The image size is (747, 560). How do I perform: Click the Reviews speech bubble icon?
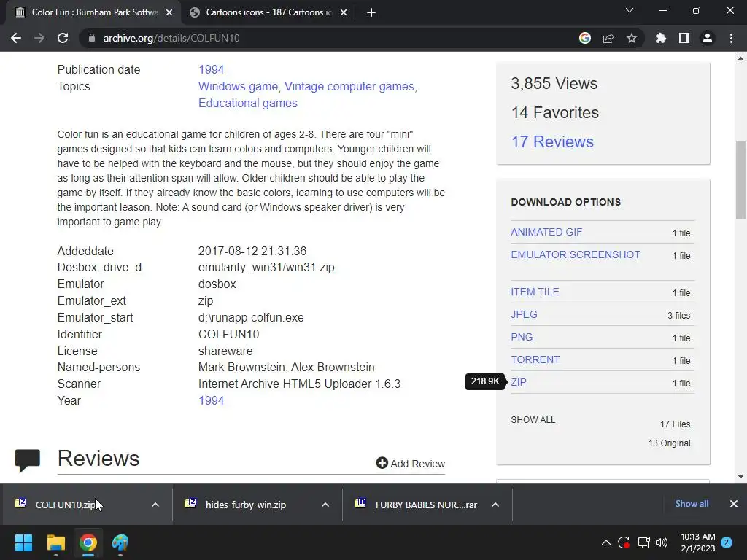[x=27, y=461]
